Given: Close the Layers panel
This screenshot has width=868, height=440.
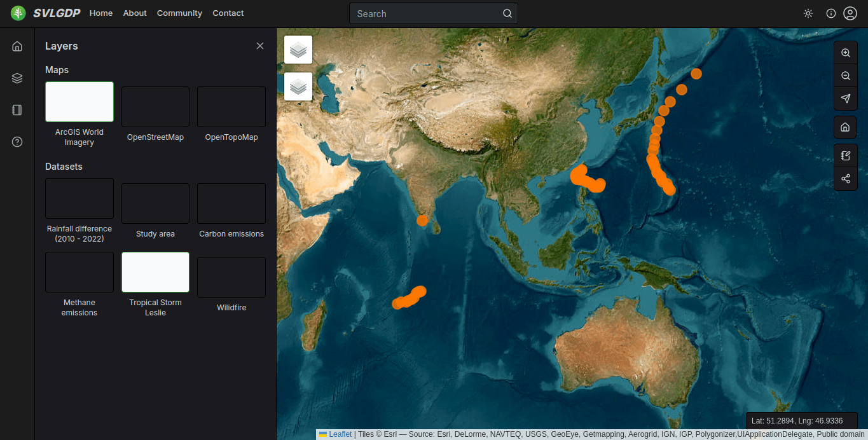Looking at the screenshot, I should [x=259, y=46].
